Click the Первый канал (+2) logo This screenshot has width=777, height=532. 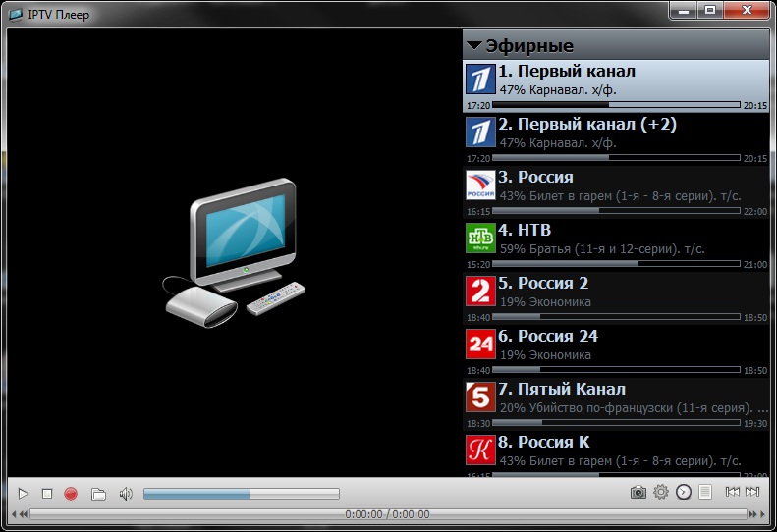coord(480,133)
